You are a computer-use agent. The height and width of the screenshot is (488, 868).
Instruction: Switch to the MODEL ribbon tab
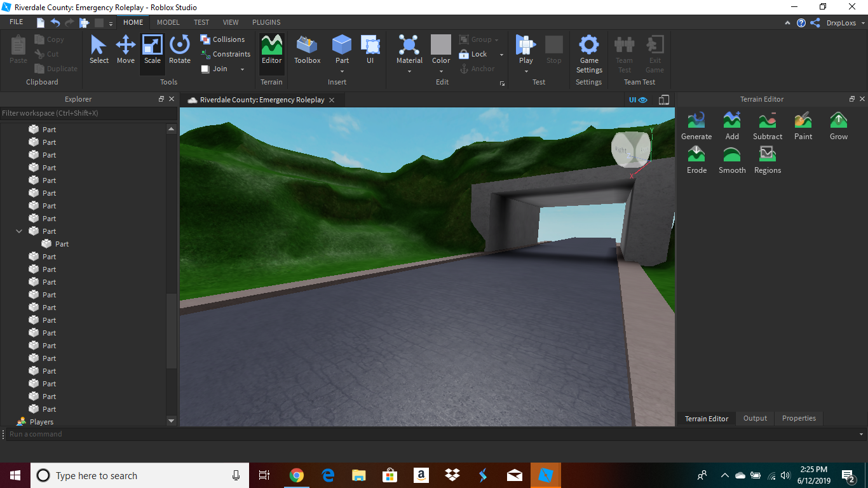pyautogui.click(x=168, y=22)
